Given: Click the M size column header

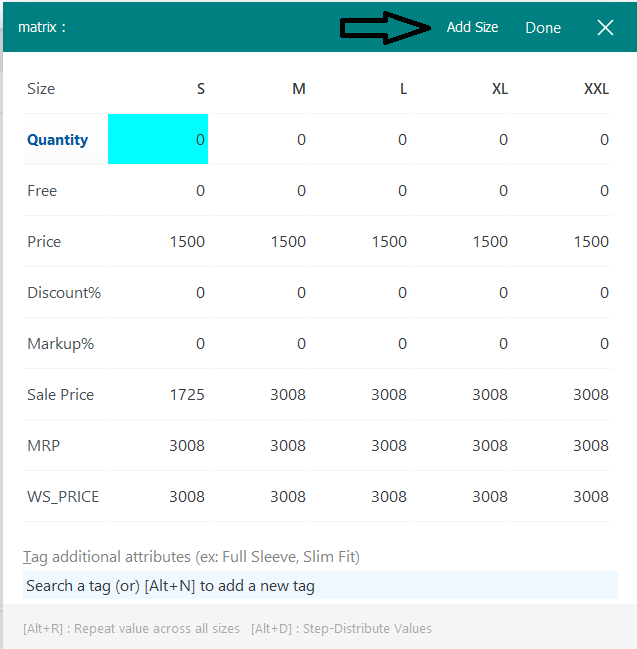Looking at the screenshot, I should pyautogui.click(x=299, y=89).
